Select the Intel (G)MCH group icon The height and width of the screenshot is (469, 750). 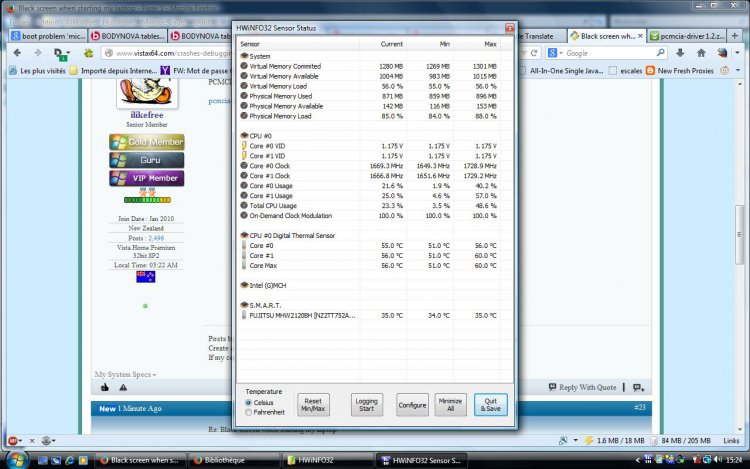pyautogui.click(x=244, y=285)
